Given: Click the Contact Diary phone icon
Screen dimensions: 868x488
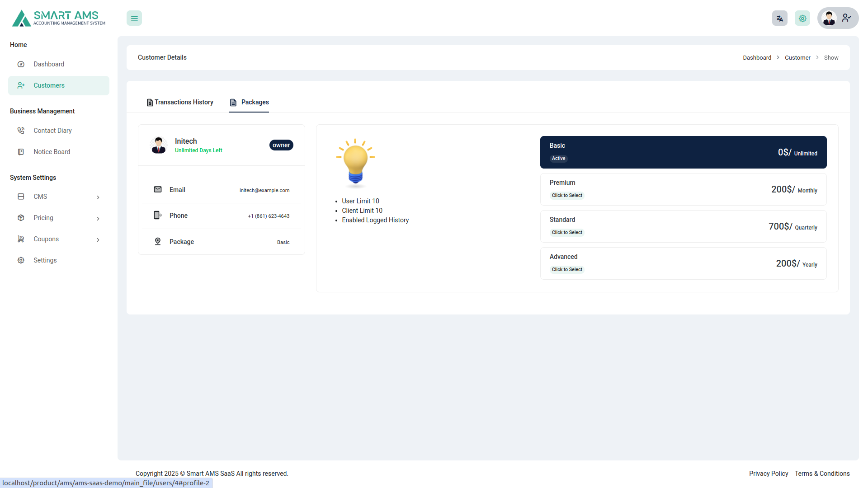Looking at the screenshot, I should tap(21, 130).
